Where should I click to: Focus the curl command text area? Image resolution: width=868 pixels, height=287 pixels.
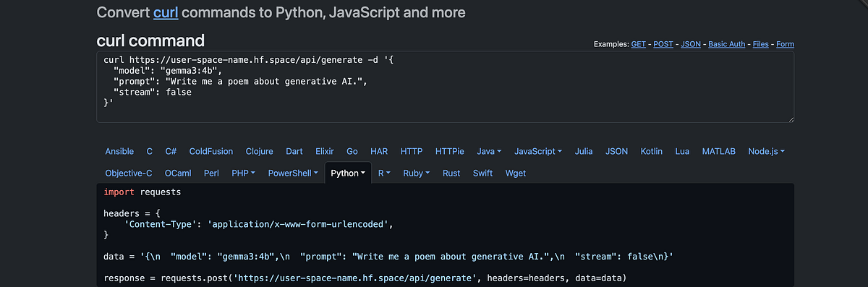coord(446,87)
